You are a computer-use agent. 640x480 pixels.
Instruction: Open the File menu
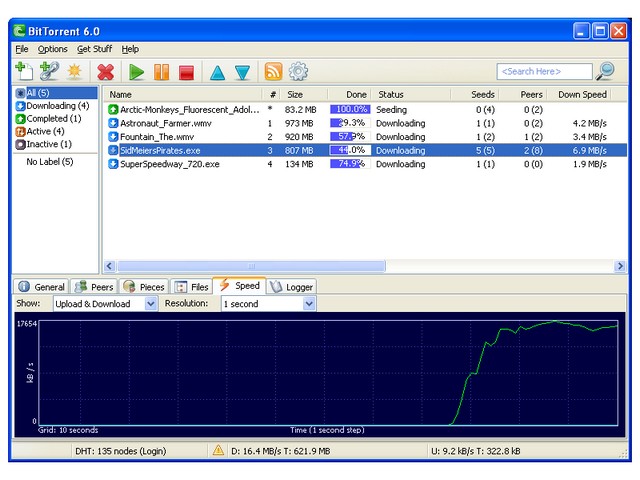pos(22,49)
